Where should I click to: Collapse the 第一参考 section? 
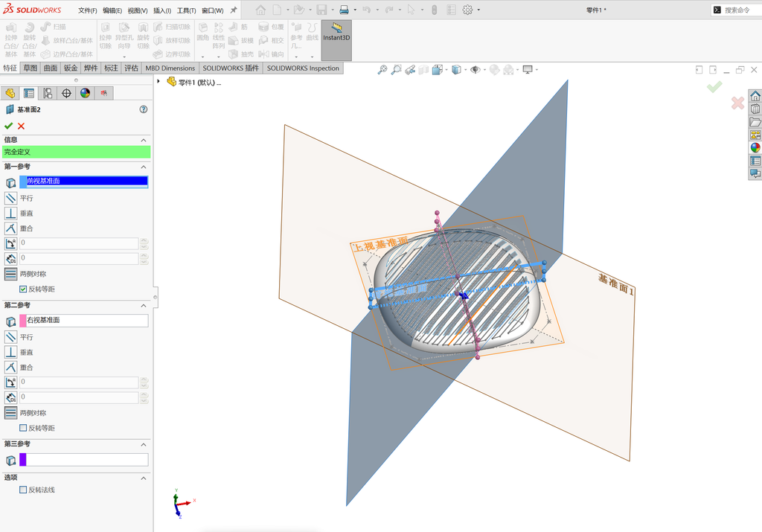tap(144, 167)
